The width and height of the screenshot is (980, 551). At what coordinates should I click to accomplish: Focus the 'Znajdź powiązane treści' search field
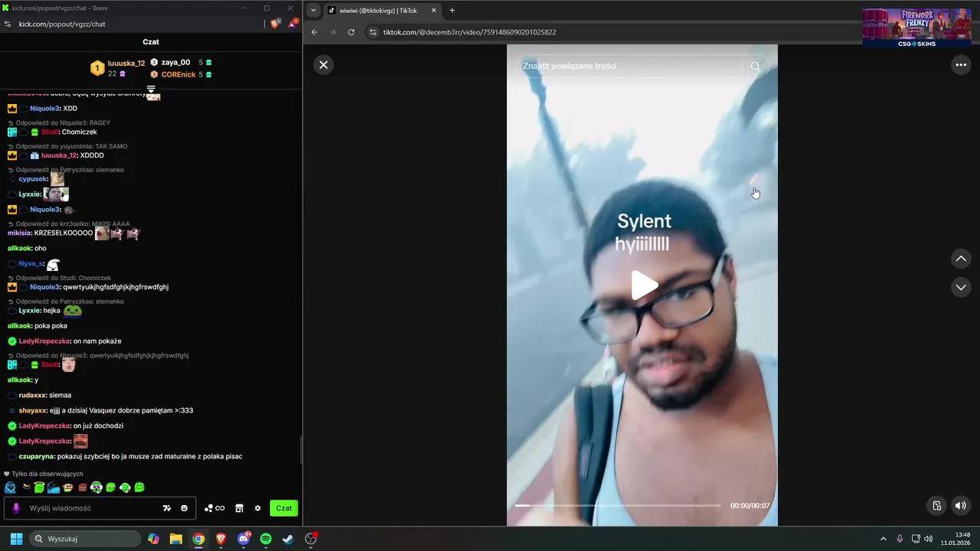(x=629, y=67)
